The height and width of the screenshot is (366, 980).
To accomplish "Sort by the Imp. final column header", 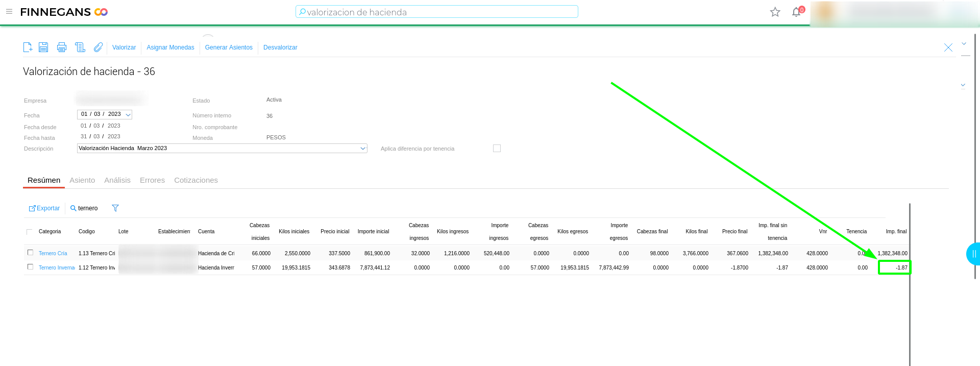I will pyautogui.click(x=896, y=232).
